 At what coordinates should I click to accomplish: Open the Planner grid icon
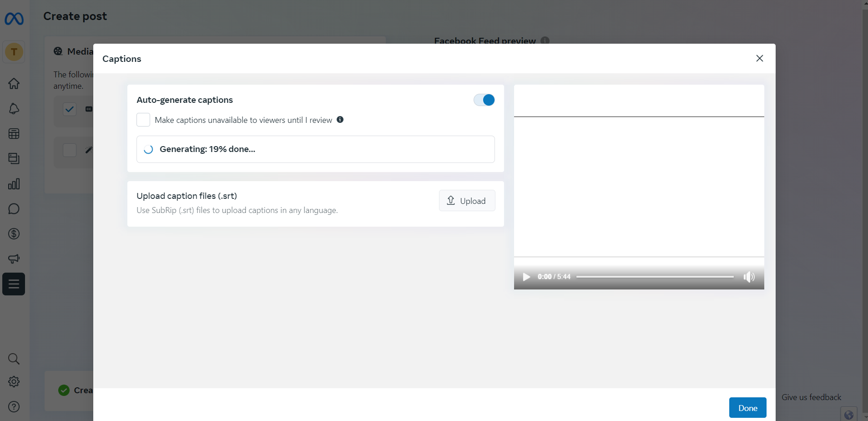14,134
